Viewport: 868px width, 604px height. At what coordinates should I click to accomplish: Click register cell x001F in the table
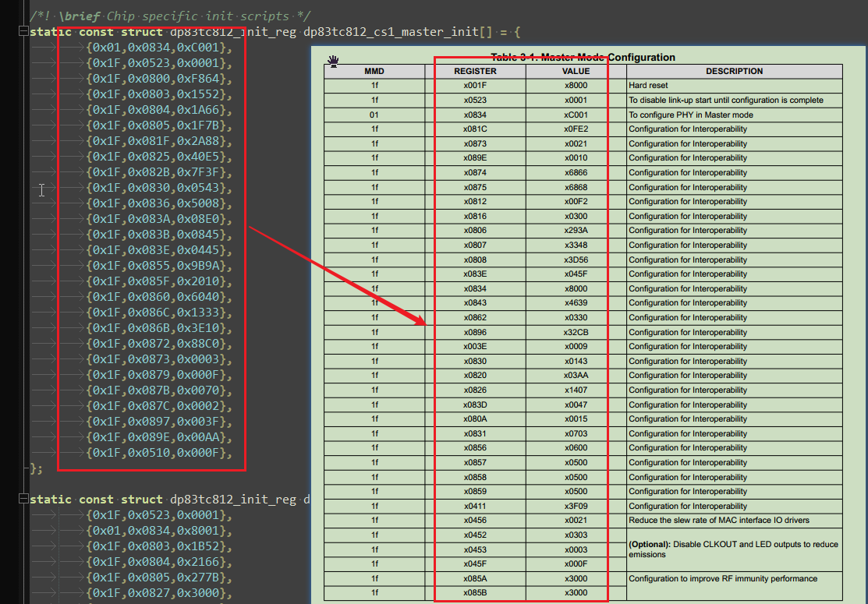coord(475,85)
